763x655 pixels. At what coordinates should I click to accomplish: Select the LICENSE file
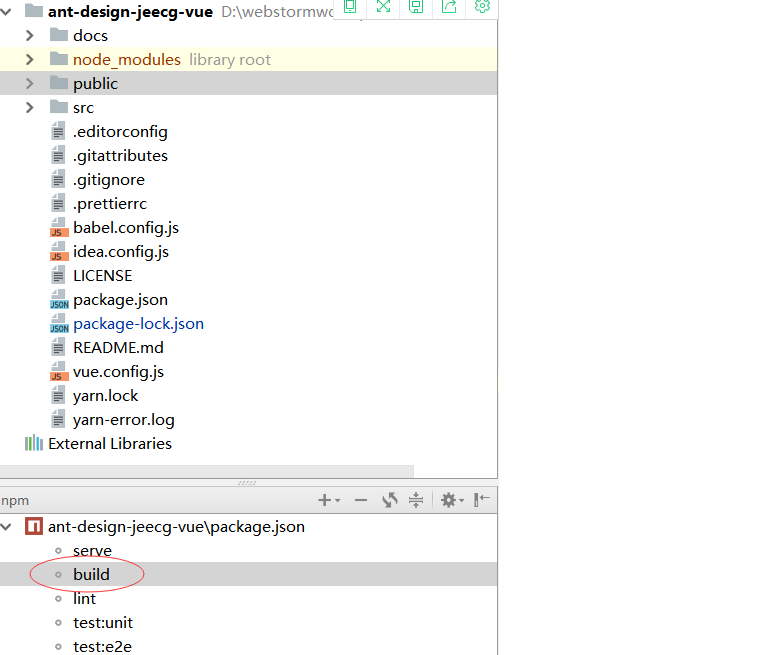[103, 275]
